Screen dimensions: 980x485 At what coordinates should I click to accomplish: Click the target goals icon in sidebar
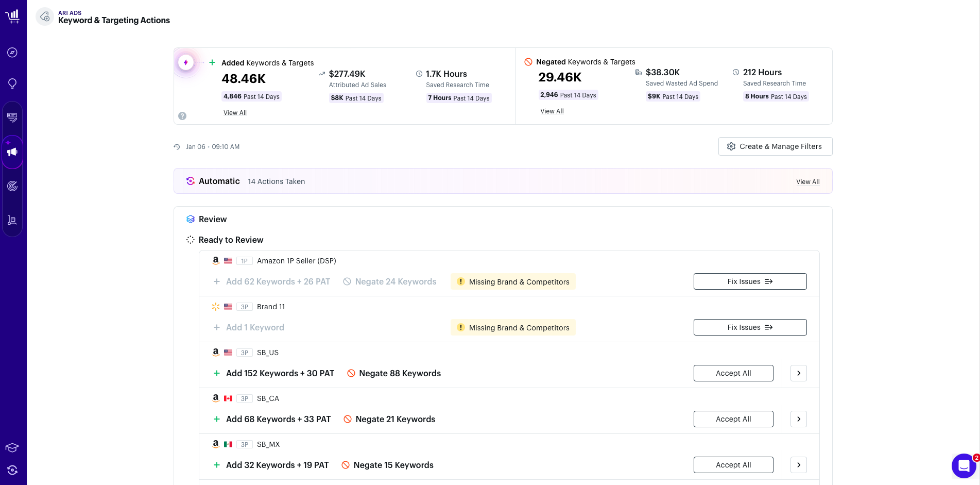(x=12, y=186)
